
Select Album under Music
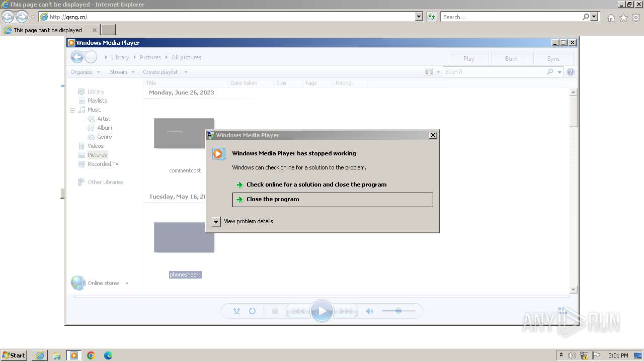[x=105, y=128]
